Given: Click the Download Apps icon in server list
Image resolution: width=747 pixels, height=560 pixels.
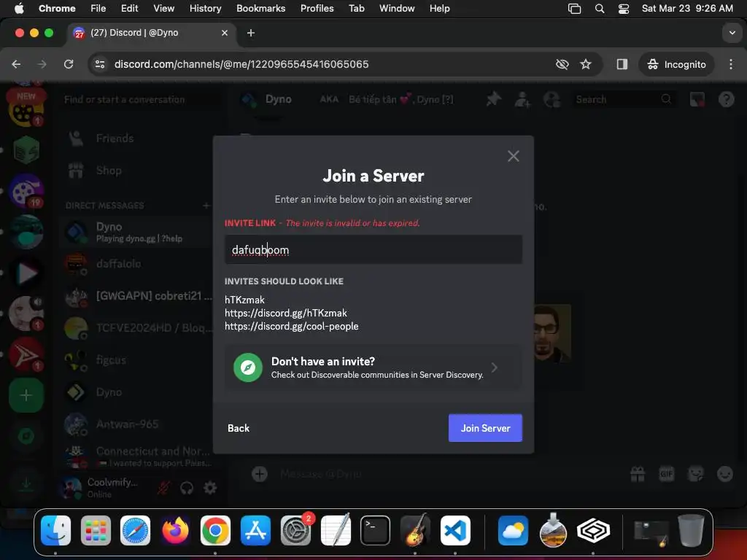Looking at the screenshot, I should click(26, 484).
